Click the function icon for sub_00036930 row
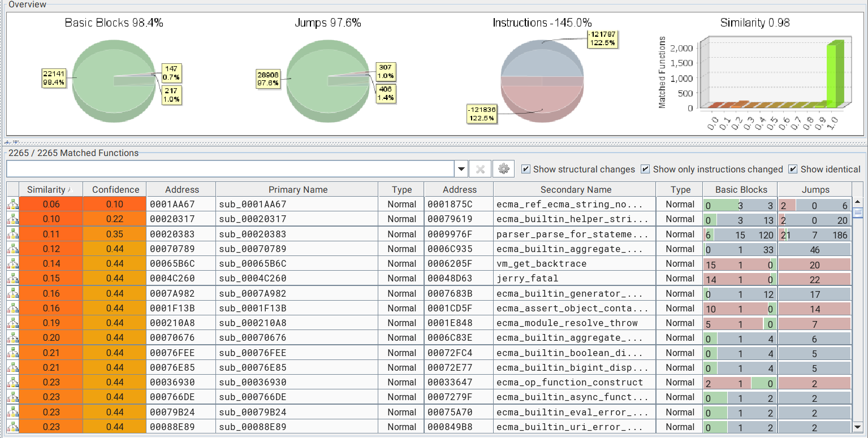868x438 pixels. pyautogui.click(x=12, y=383)
